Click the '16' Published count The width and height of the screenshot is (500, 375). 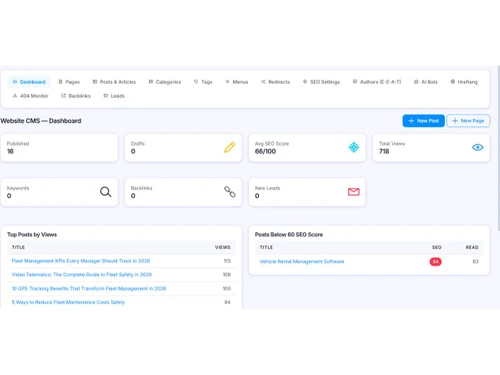pyautogui.click(x=10, y=151)
